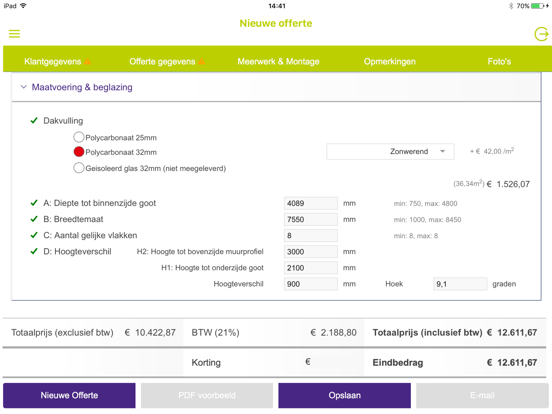This screenshot has width=552, height=414.
Task: Edit the Breedtemaat field showing 7550
Action: [311, 219]
